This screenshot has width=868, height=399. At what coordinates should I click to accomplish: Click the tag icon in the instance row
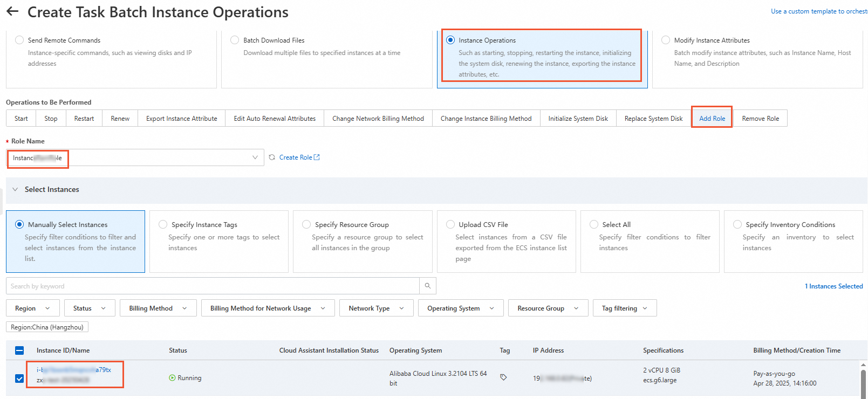click(x=503, y=377)
